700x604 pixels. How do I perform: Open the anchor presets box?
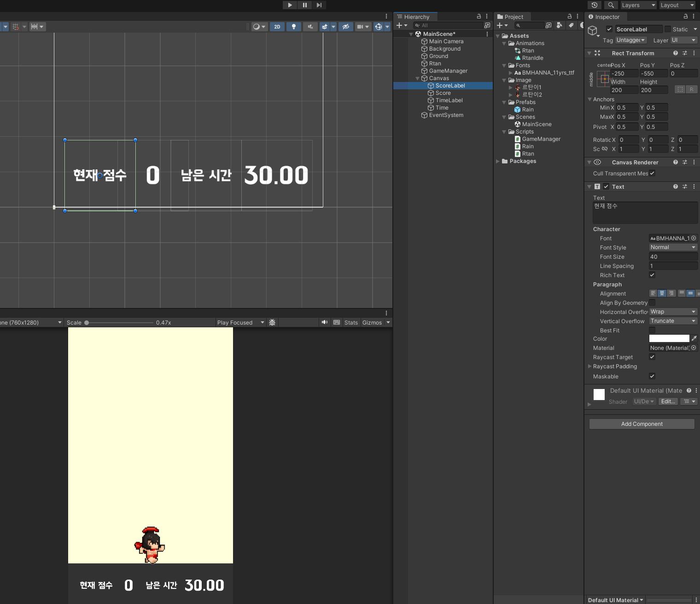pos(603,79)
